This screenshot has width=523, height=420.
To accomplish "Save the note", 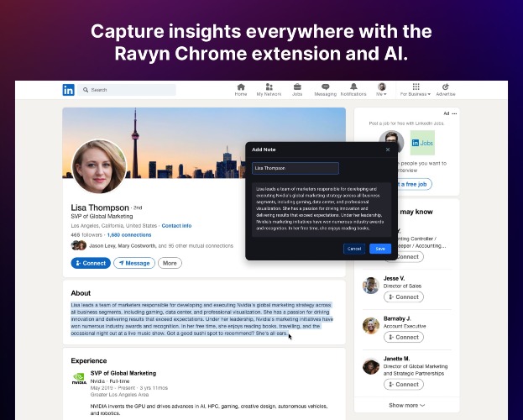I will click(380, 249).
